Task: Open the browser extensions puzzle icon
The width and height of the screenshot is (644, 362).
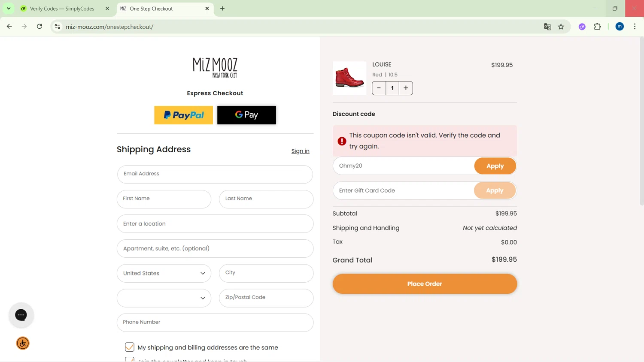Action: click(598, 27)
